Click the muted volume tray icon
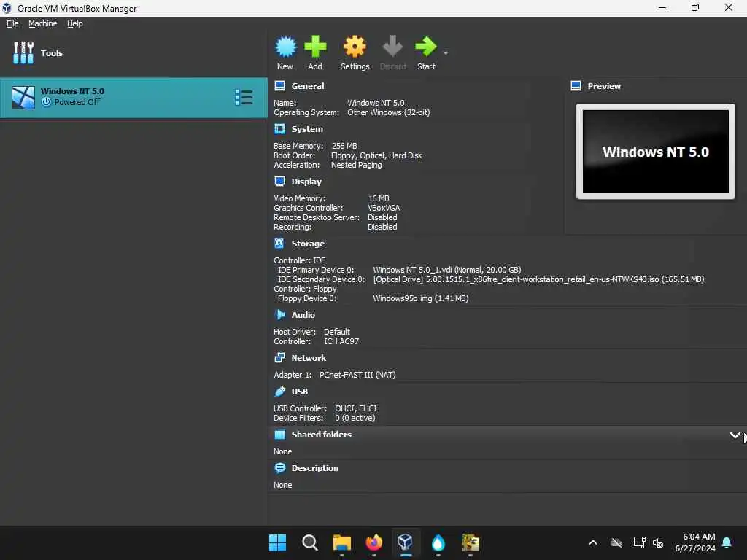This screenshot has height=560, width=747. click(659, 542)
